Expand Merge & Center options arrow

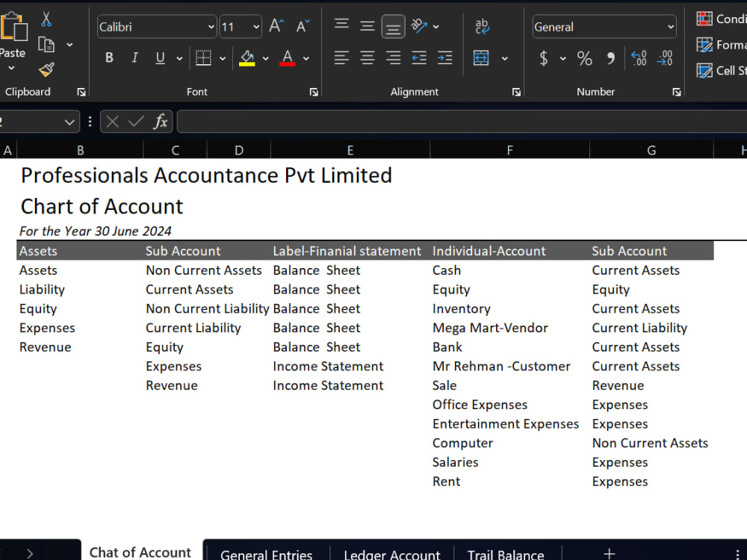pos(504,58)
